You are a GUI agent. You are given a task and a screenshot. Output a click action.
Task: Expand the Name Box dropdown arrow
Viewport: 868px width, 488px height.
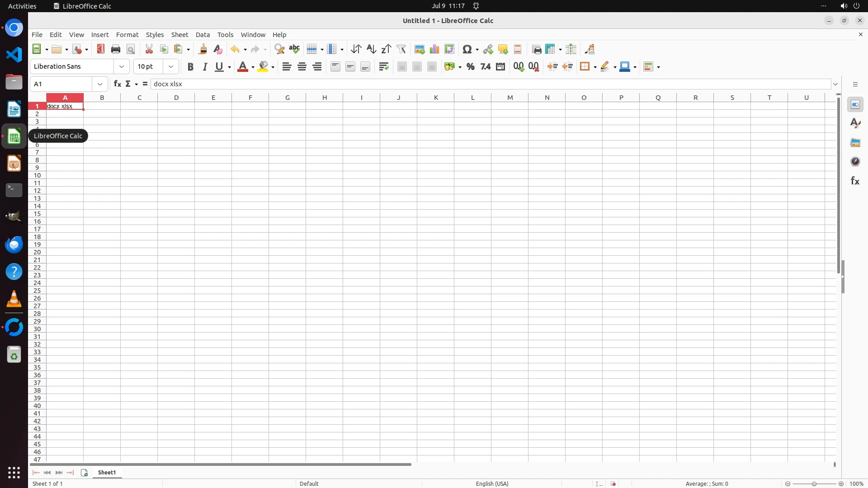tap(100, 84)
